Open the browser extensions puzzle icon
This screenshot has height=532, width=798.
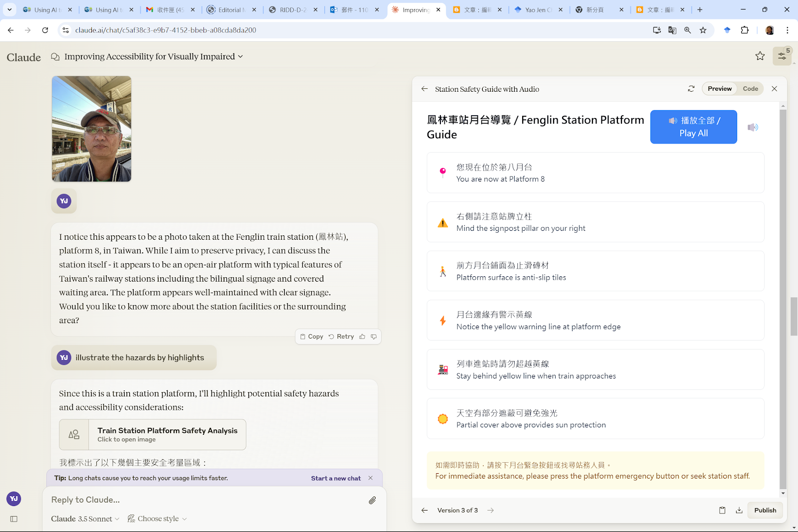click(x=745, y=30)
